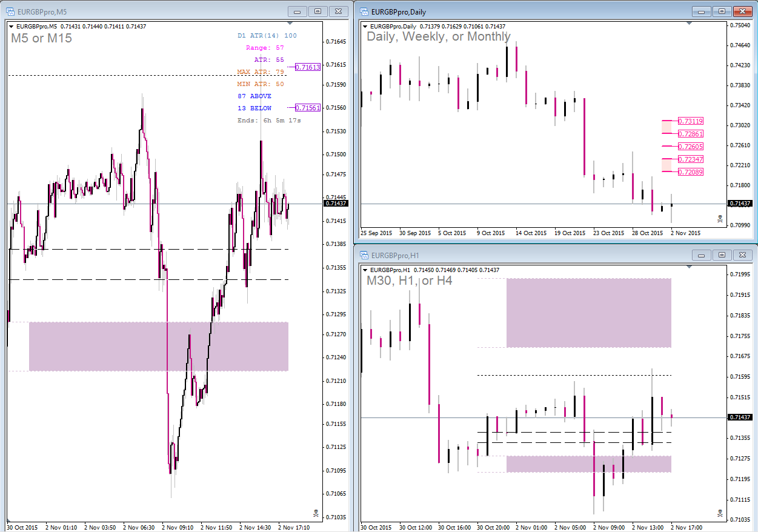Screen dimensions: 758x532
Task: Click the chart shift triangle on the Daily chart
Action: click(x=689, y=24)
